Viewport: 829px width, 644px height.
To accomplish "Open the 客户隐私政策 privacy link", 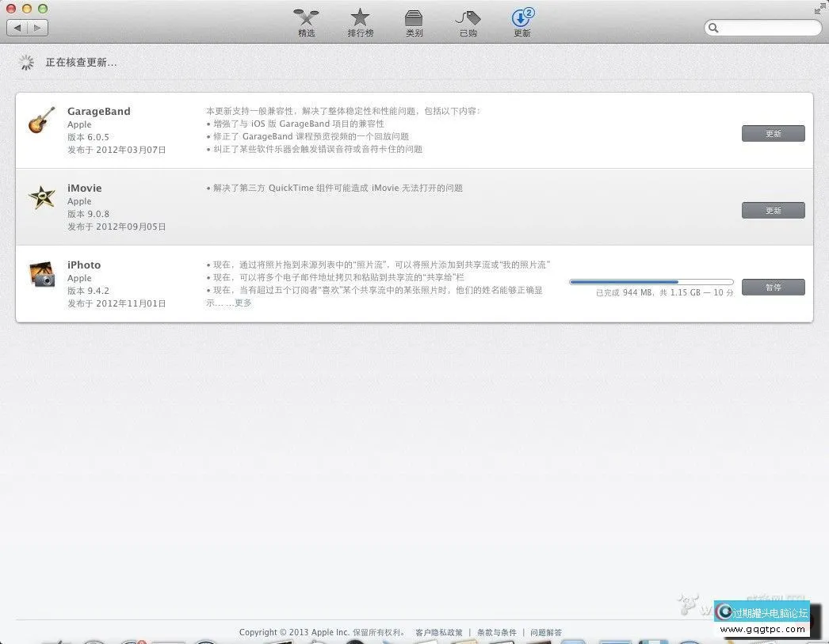I will tap(437, 632).
